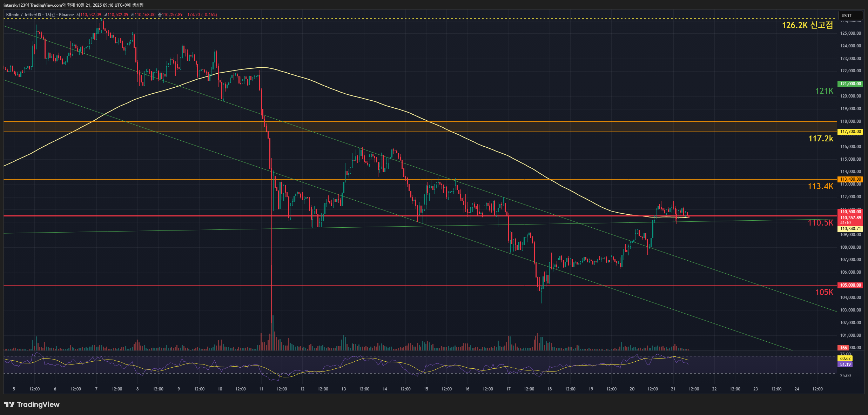Click the Bitcoin / TetherUS symbol title

point(23,15)
